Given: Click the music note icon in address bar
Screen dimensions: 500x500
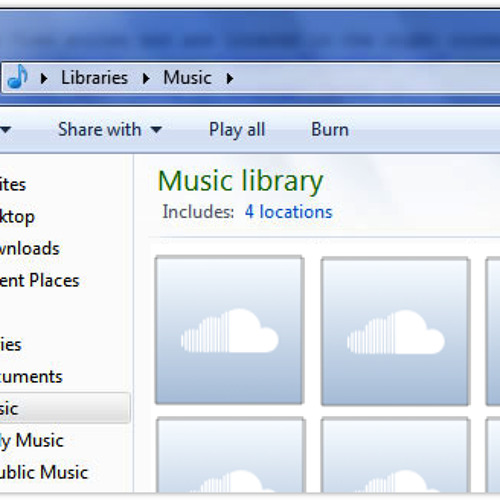Looking at the screenshot, I should click(x=18, y=77).
